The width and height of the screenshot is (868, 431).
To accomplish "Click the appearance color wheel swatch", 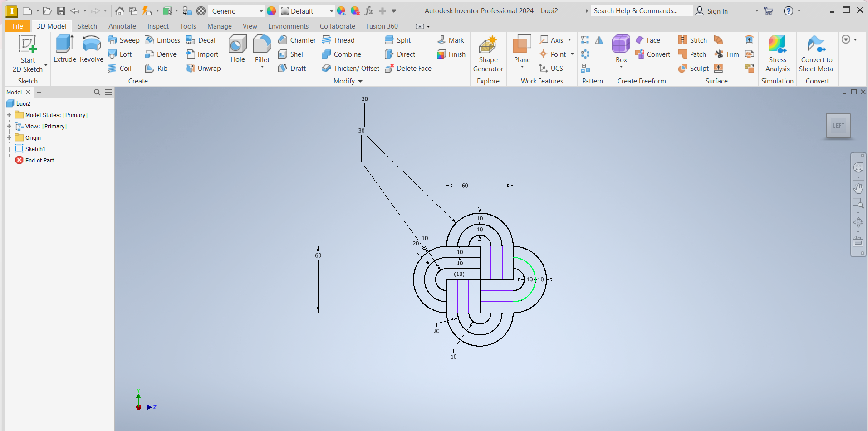I will [x=271, y=11].
